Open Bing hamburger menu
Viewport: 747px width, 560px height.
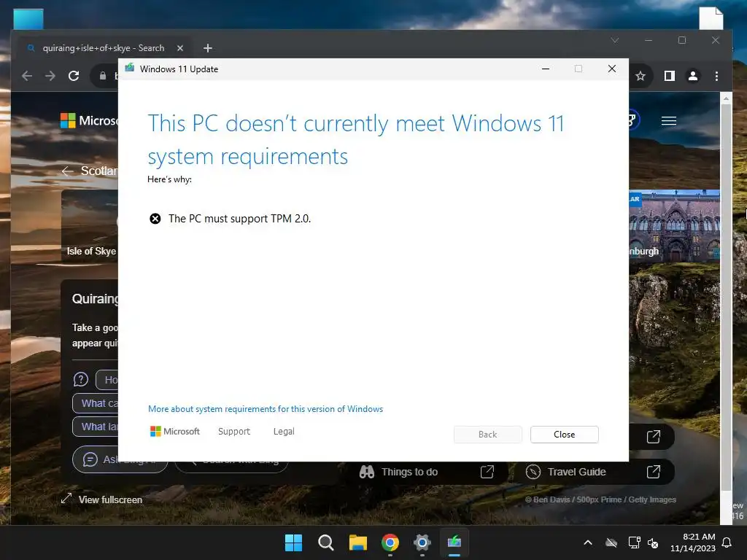669,121
